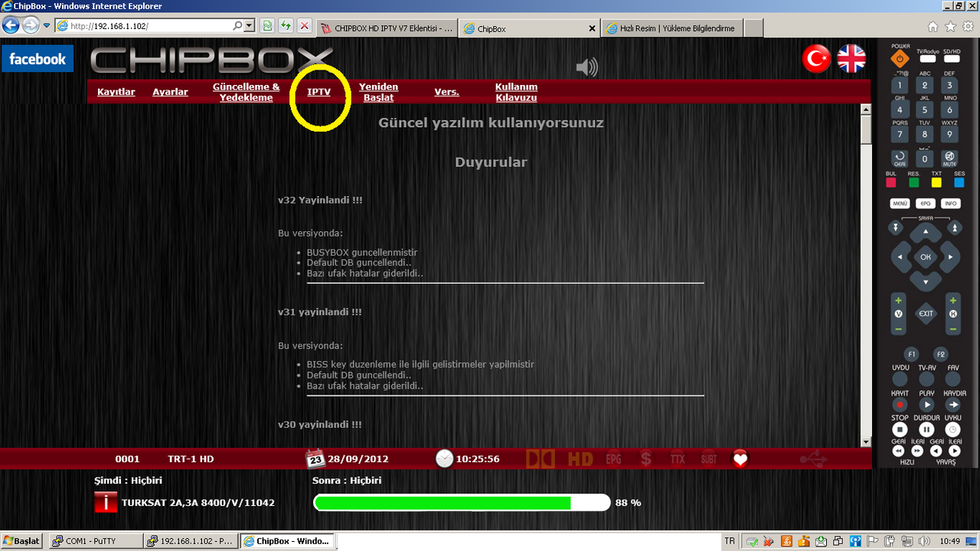The image size is (980, 551).
Task: Click the UYKU sleep-timer clock button
Action: 952,430
